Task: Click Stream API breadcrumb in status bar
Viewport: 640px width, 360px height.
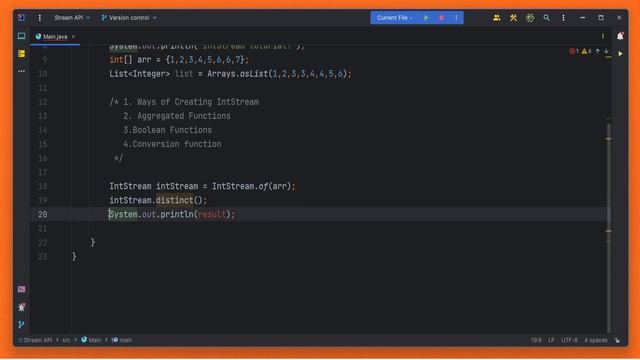Action: 36,340
